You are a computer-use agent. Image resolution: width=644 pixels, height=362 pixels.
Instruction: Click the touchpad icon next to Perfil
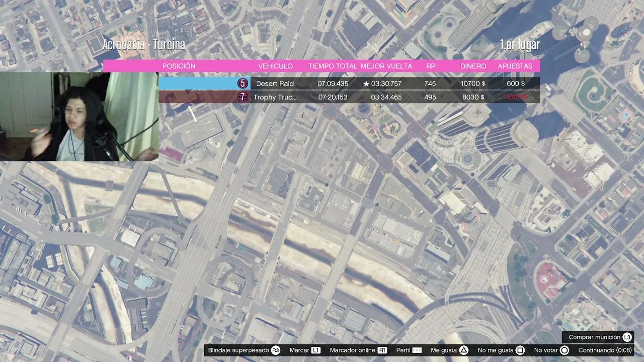point(417,350)
